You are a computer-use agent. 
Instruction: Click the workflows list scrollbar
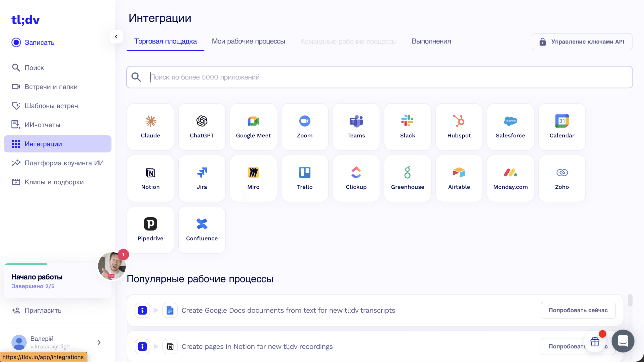click(x=630, y=300)
